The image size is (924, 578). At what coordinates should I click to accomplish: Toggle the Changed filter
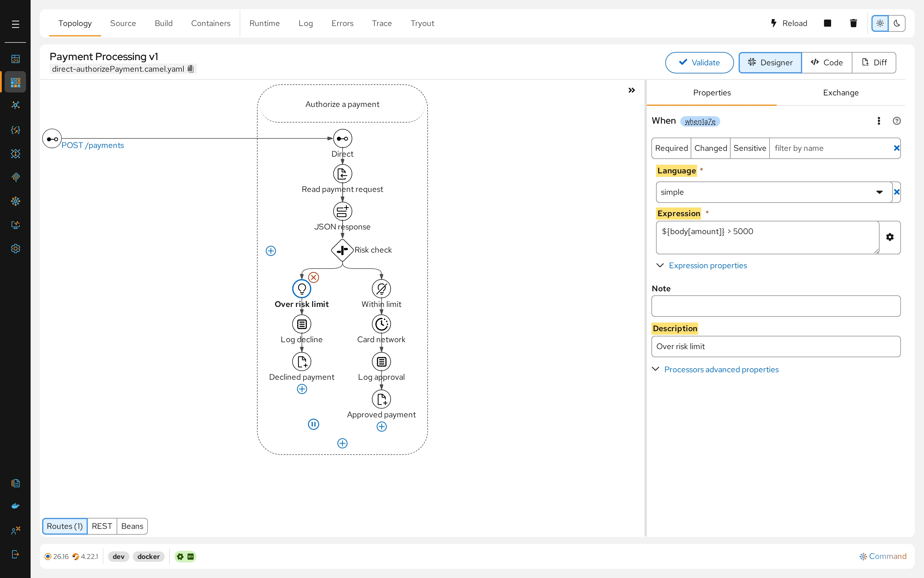[711, 148]
